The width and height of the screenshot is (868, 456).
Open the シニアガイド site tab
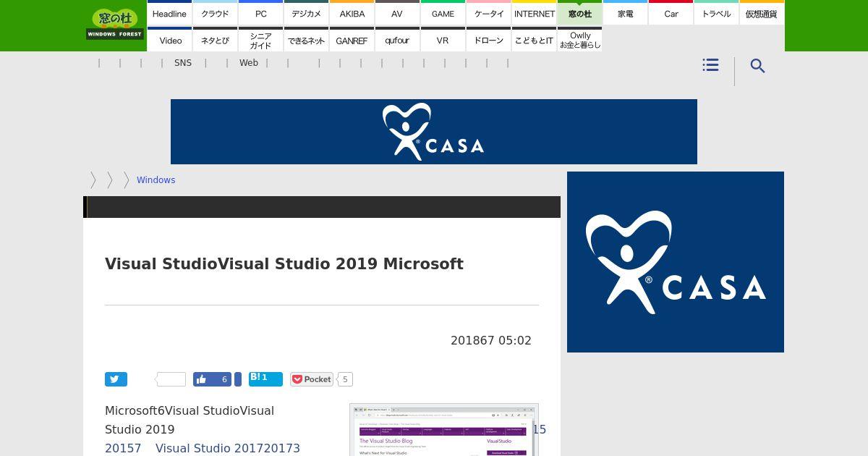(260, 40)
